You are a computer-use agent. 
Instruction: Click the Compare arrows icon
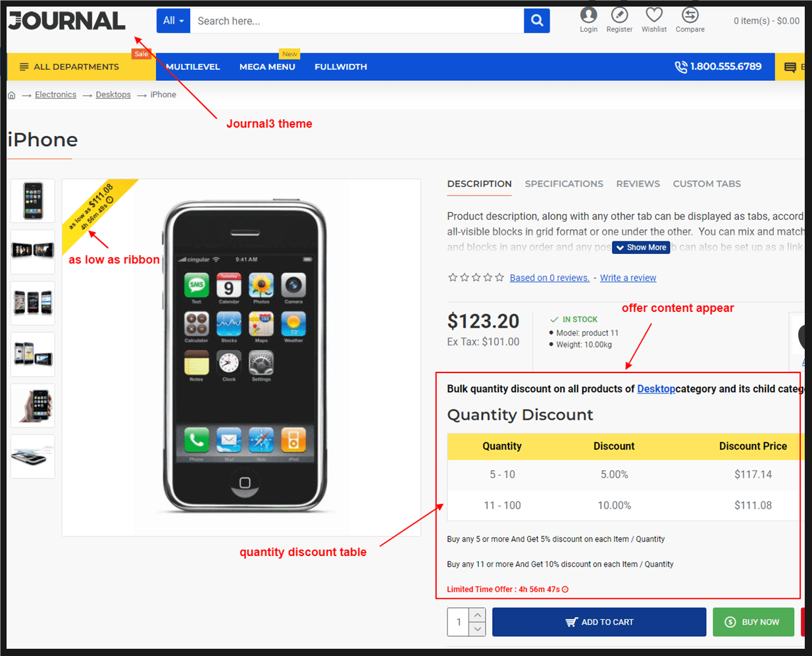pos(690,15)
